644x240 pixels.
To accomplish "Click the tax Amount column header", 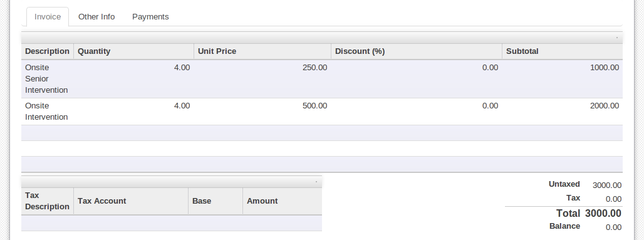I will [283, 201].
